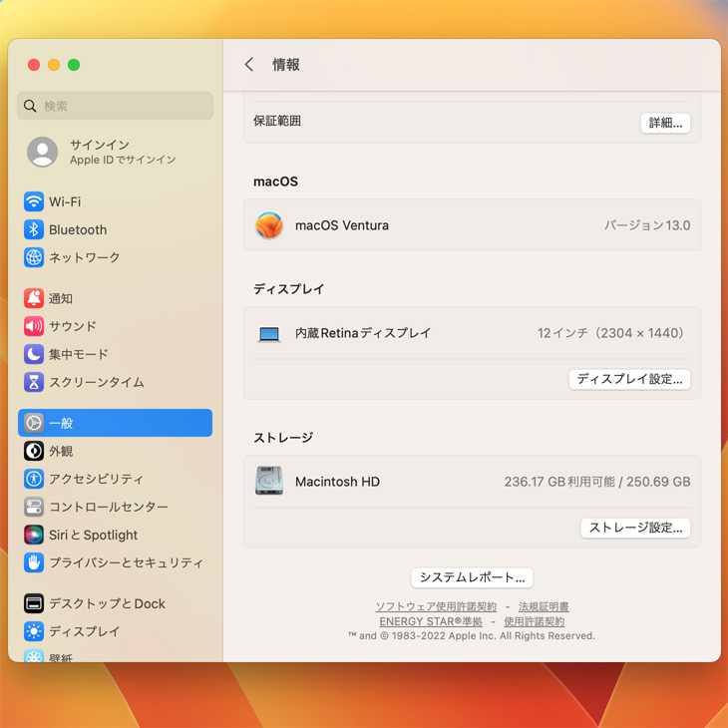Viewport: 728px width, 728px height.
Task: Click the 詳細... button for 保証範囲
Action: tap(665, 123)
